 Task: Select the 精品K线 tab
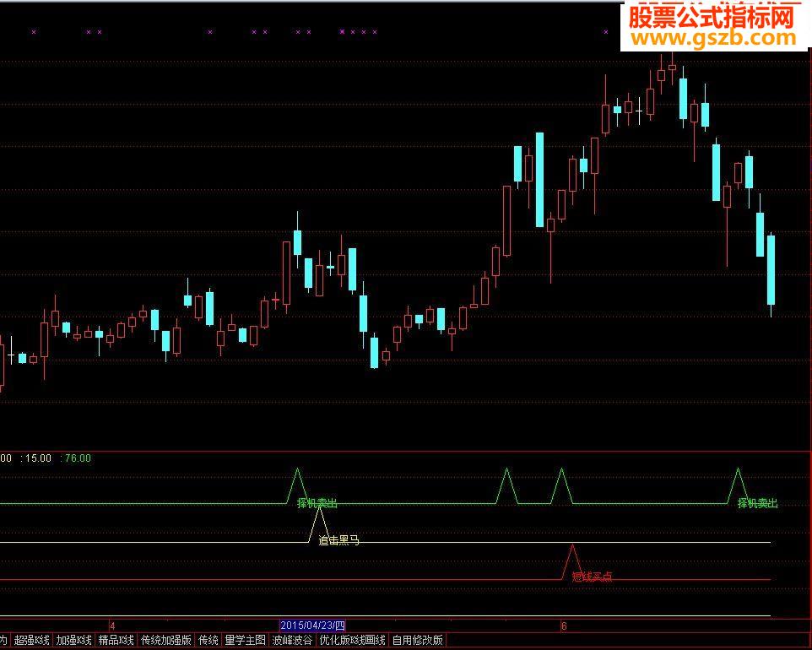[116, 640]
